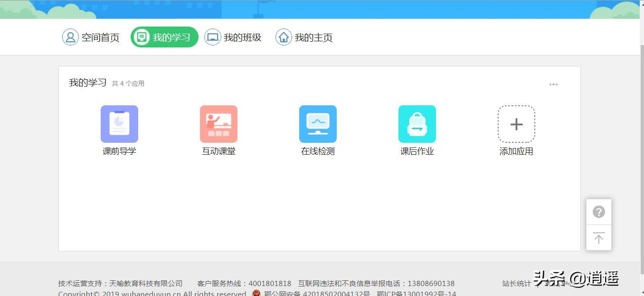Image resolution: width=644 pixels, height=296 pixels.
Task: Switch to the 我的班级 tab
Action: point(233,37)
